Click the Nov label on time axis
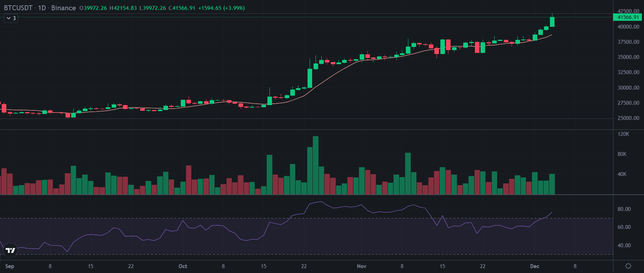Screen dimensions: 644x273 pos(361,266)
